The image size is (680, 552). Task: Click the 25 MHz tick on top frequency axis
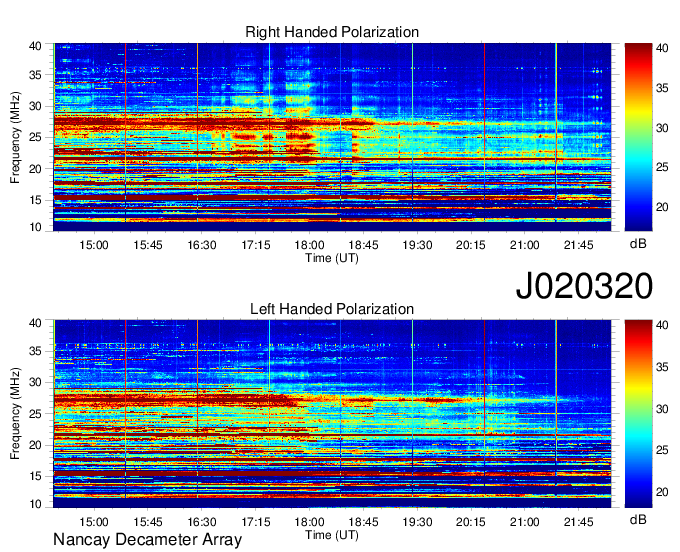[x=35, y=138]
